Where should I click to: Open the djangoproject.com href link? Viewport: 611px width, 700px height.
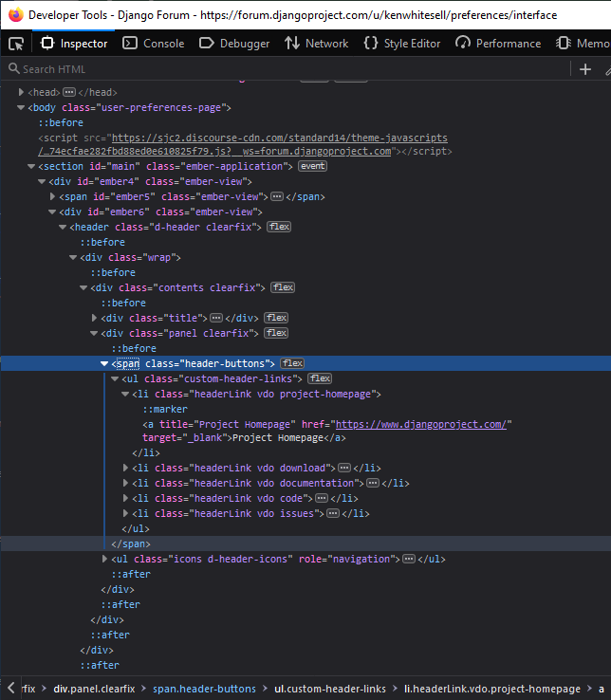(422, 424)
